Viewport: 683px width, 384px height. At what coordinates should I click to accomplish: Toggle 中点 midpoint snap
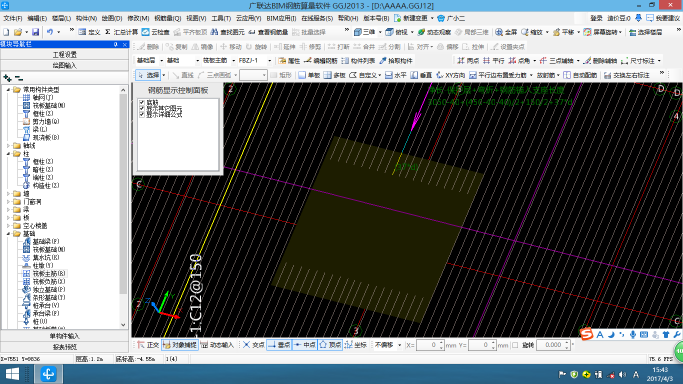[305, 345]
